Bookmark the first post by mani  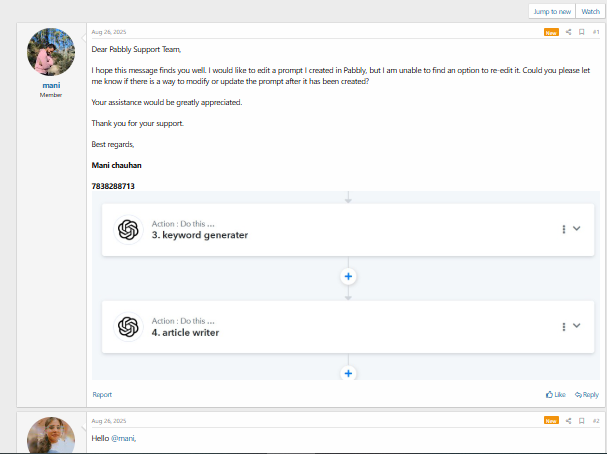(x=581, y=32)
